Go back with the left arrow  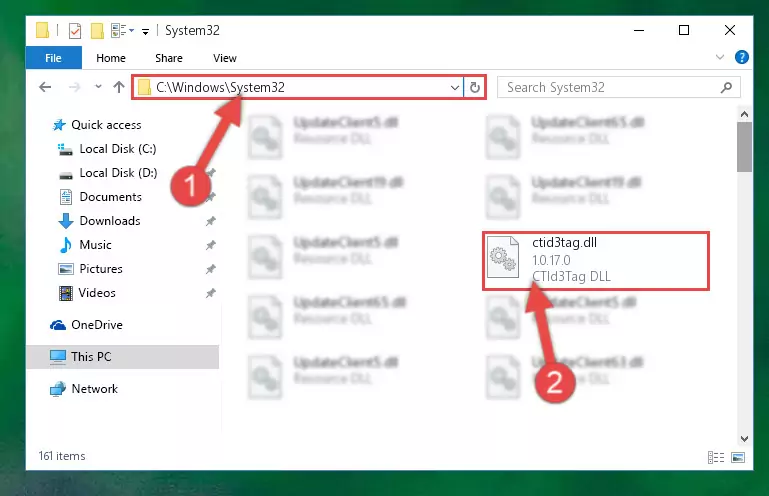click(x=45, y=87)
